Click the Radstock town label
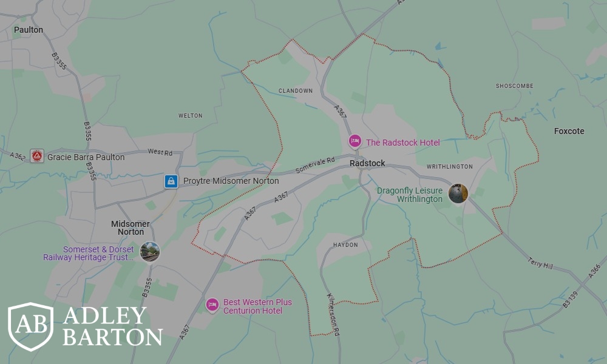The image size is (607, 364). [367, 163]
